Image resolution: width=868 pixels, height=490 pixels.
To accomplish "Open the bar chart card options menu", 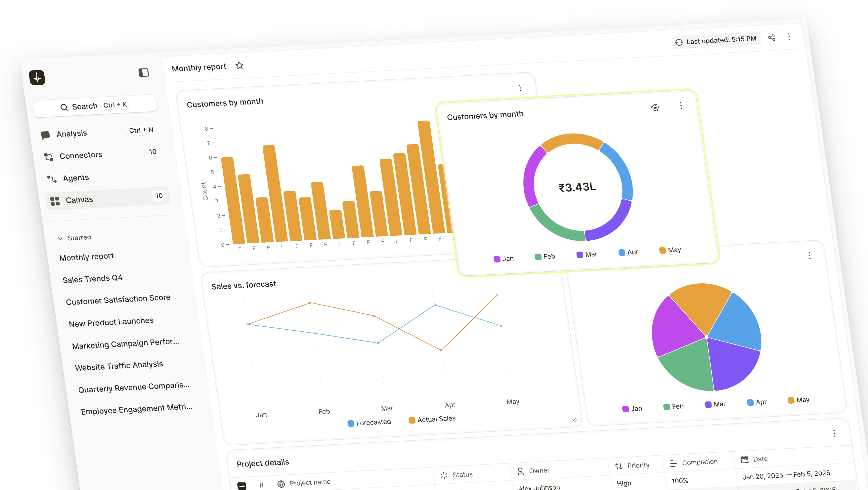I will [520, 88].
